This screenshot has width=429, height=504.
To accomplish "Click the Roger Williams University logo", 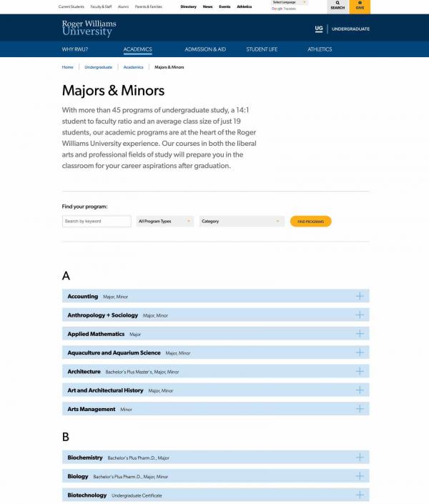I will (x=89, y=28).
